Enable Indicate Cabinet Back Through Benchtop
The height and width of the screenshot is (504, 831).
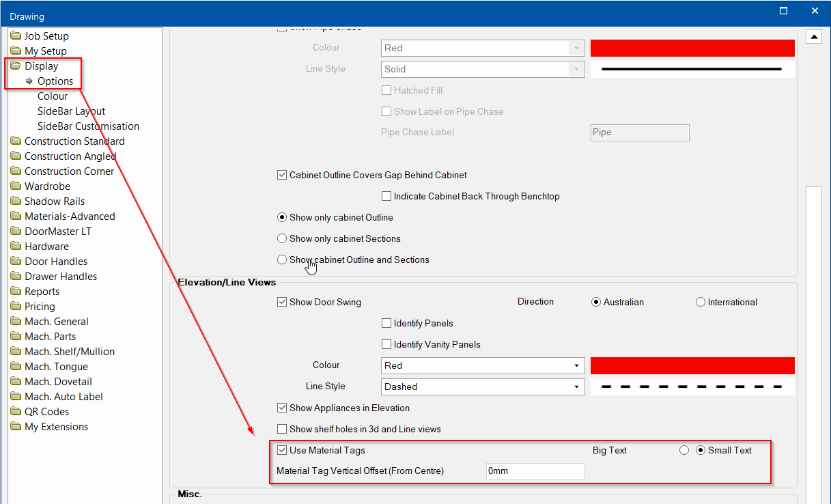tap(386, 196)
